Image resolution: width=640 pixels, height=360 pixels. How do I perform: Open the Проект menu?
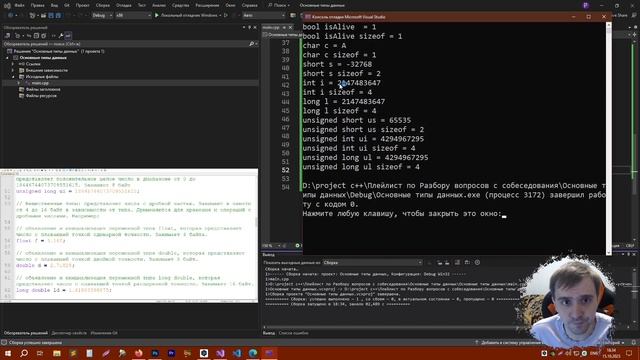point(82,5)
